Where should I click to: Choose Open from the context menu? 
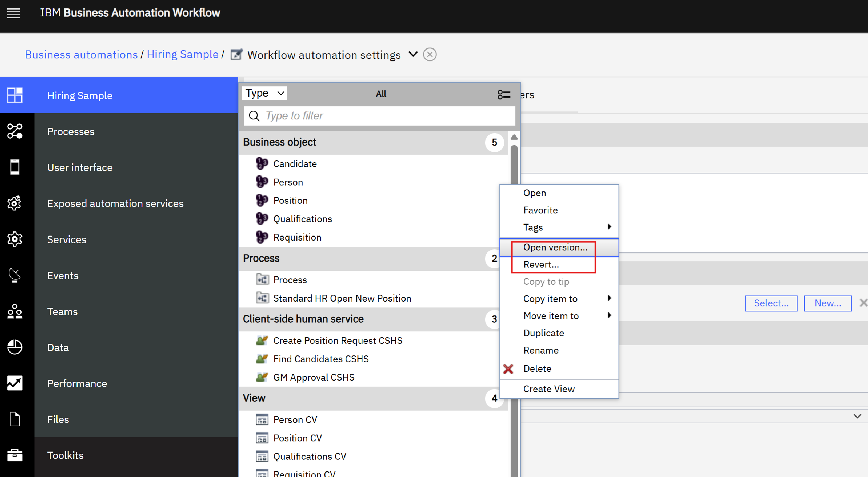point(559,193)
